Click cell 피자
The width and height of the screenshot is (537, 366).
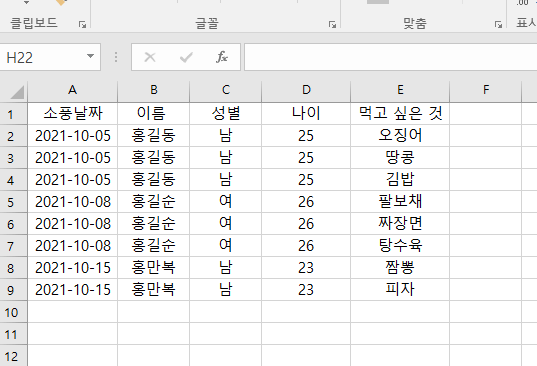pyautogui.click(x=400, y=289)
